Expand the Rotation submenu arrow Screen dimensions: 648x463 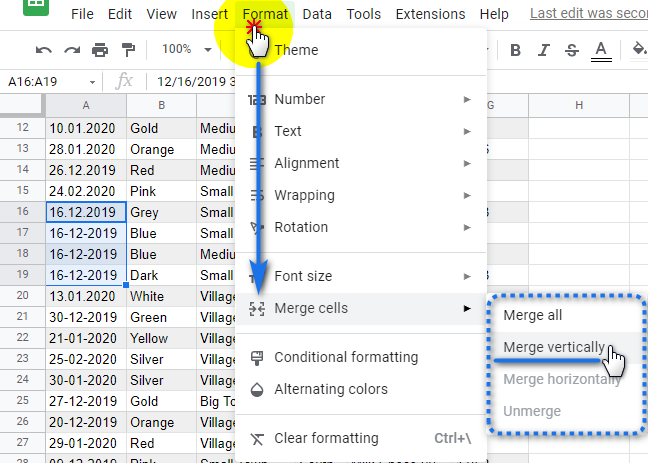(x=467, y=227)
